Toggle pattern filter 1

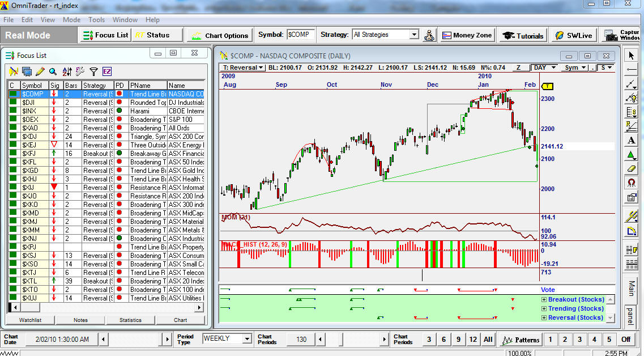coord(551,340)
